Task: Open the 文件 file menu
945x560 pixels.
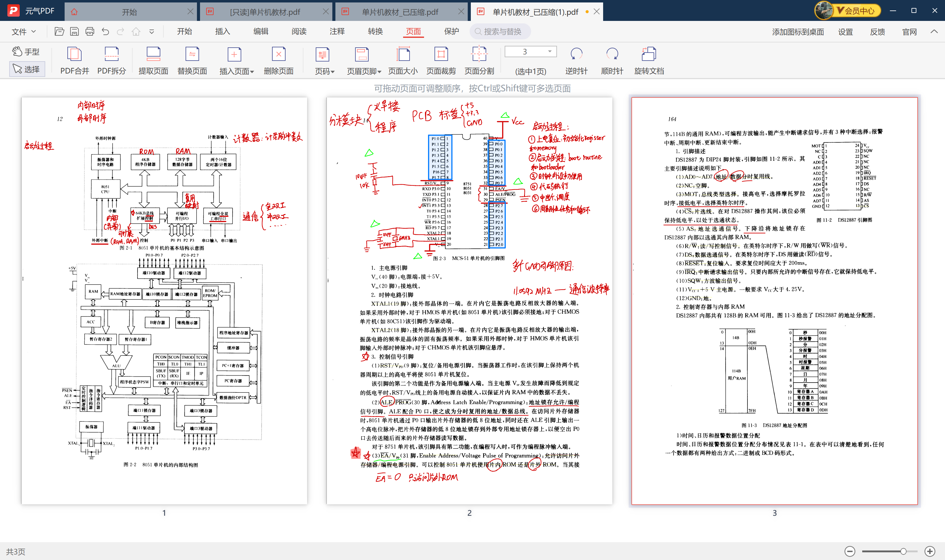Action: click(x=23, y=32)
